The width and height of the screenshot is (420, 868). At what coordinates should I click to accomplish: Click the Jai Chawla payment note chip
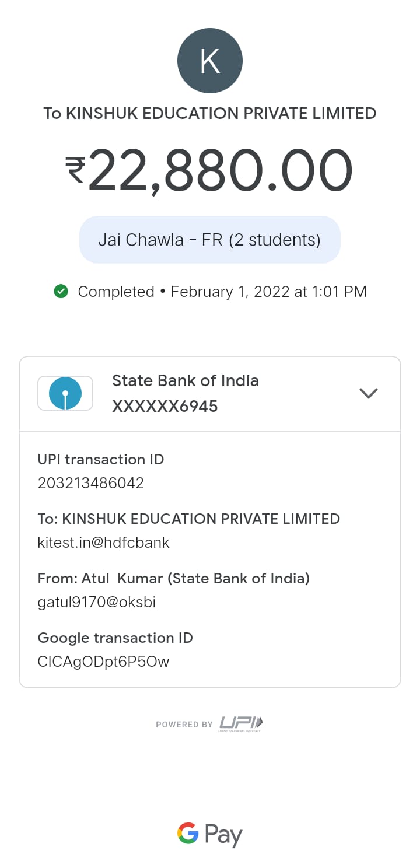[209, 240]
